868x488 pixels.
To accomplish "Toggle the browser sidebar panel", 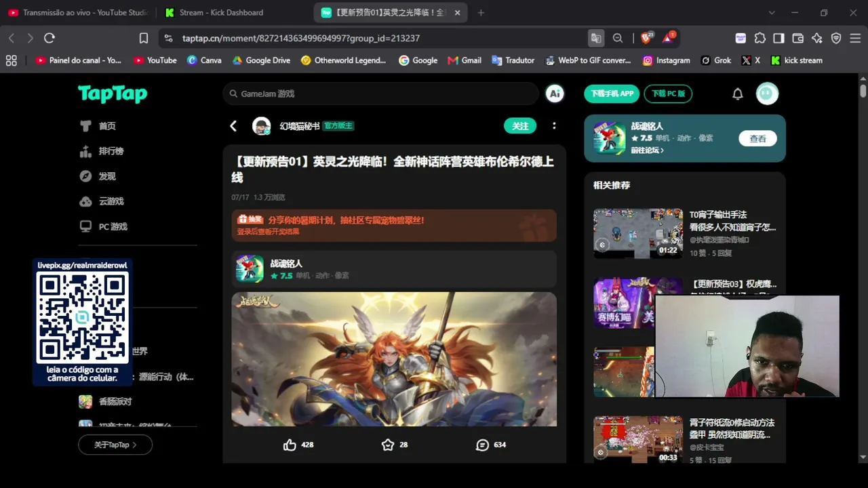I will pyautogui.click(x=779, y=38).
